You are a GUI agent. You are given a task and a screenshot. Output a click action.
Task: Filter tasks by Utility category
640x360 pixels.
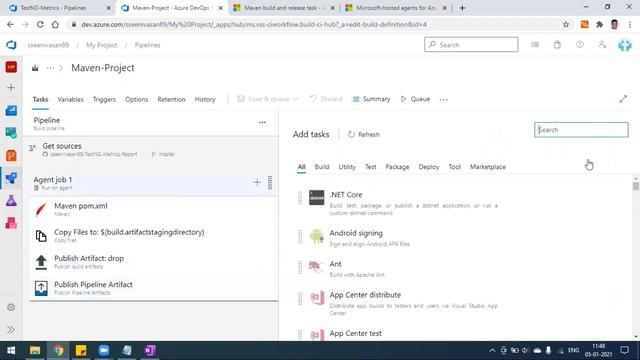pyautogui.click(x=347, y=167)
